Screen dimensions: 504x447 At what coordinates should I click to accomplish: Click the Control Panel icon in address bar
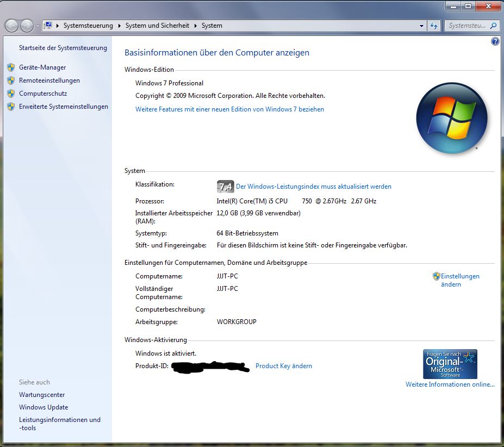click(x=48, y=26)
